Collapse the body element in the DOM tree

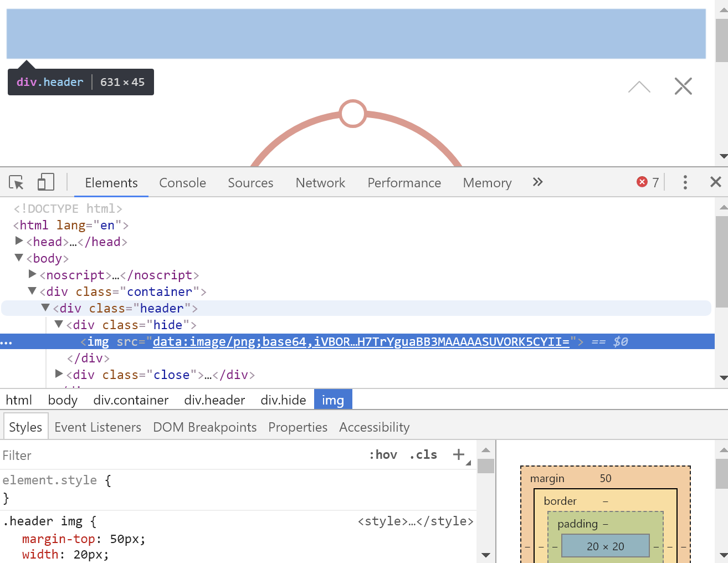coord(18,257)
